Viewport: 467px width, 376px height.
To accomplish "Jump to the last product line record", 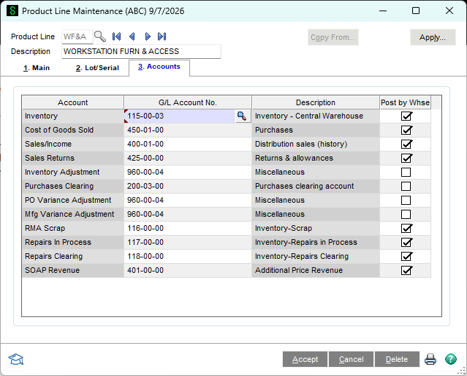I will [x=162, y=36].
